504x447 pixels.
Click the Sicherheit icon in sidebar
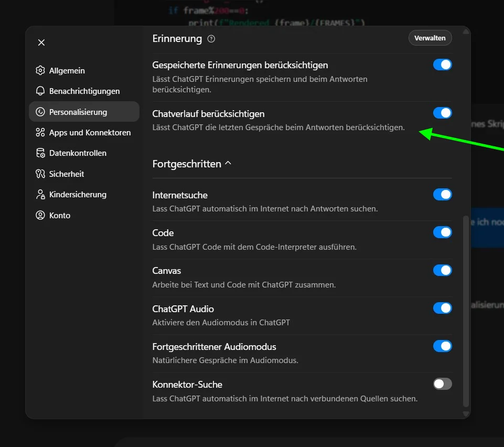(40, 174)
